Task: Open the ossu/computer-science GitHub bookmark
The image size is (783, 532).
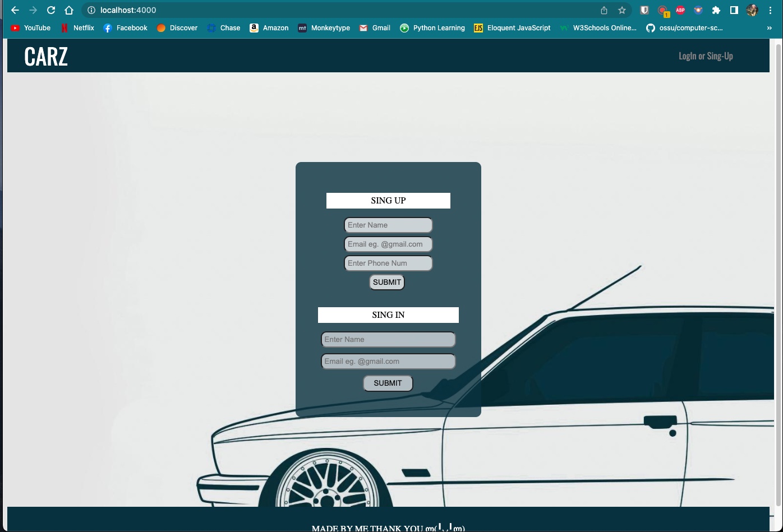Action: (684, 27)
